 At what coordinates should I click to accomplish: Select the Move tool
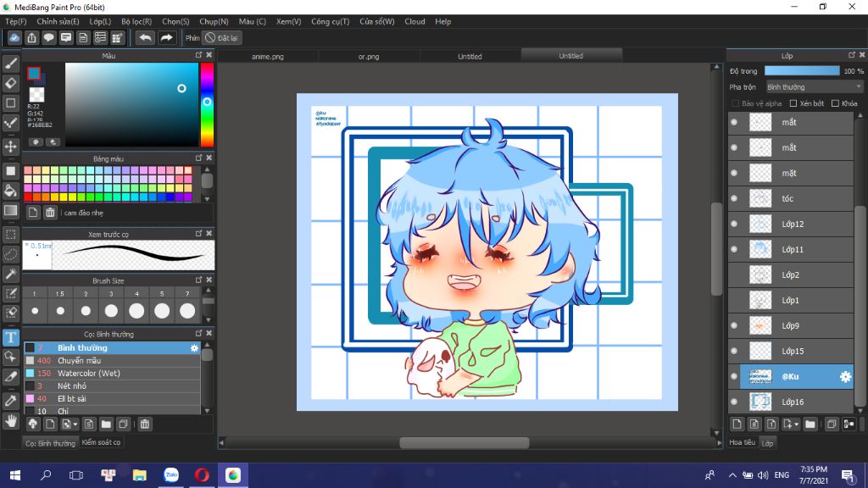pos(10,147)
